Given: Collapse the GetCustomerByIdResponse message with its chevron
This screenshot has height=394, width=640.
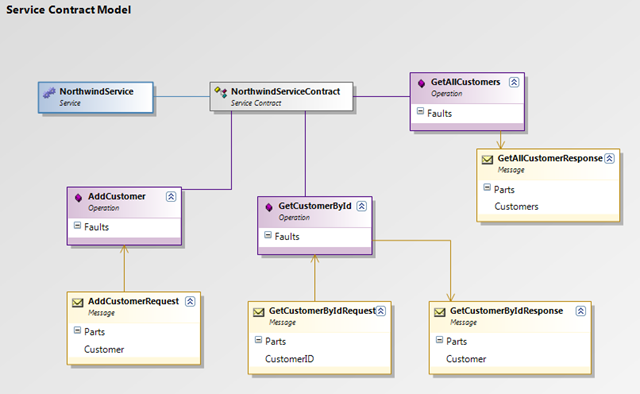Looking at the screenshot, I should coord(581,311).
